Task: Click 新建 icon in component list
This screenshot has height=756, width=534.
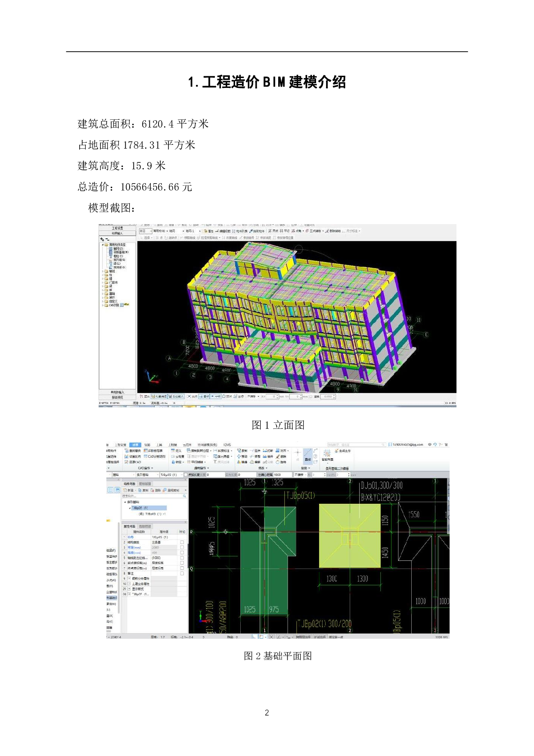Action: pos(126,490)
